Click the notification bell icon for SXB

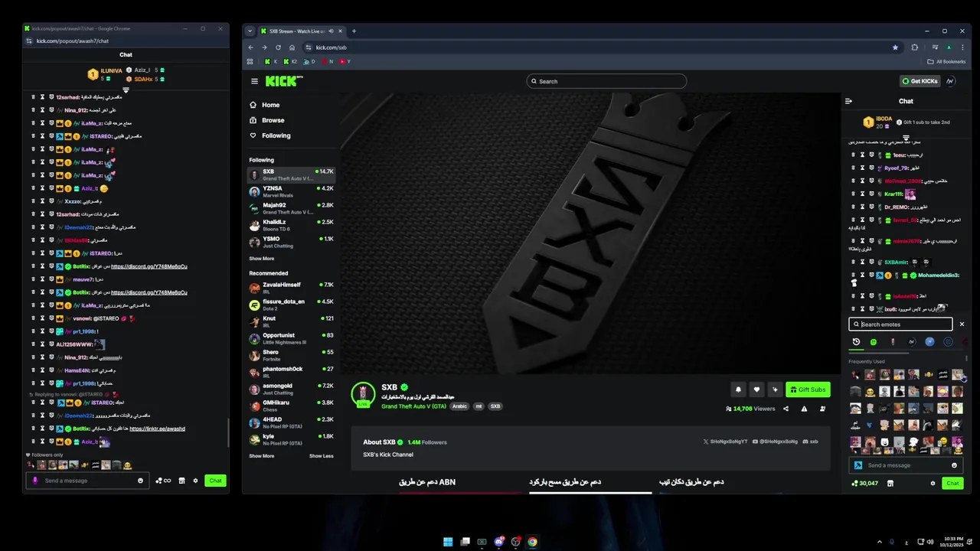click(x=738, y=390)
